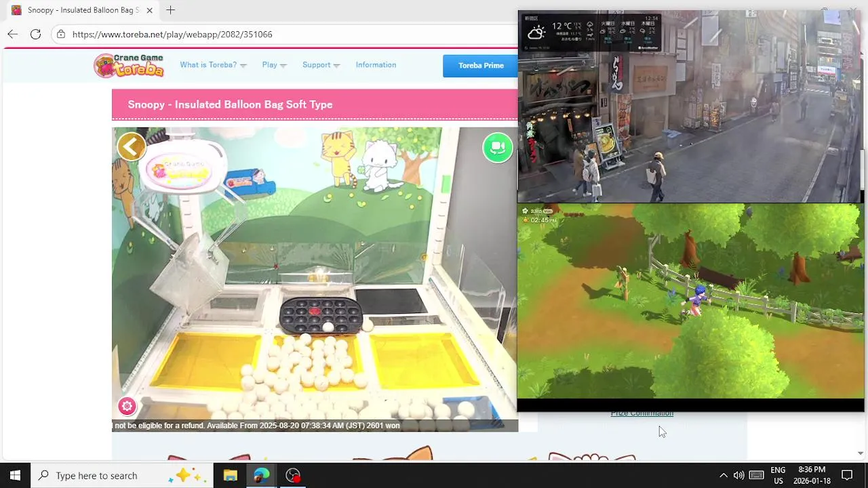
Task: Click the yellow back arrow on game view
Action: (132, 146)
